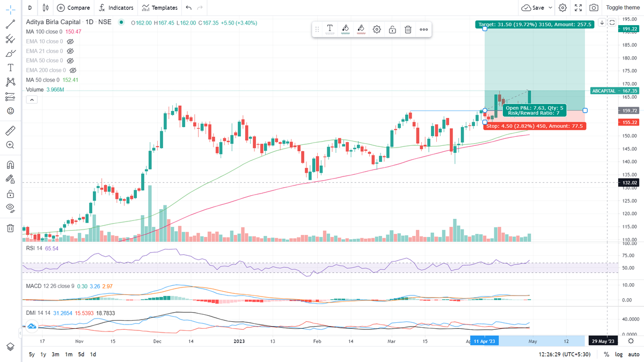Select the Text tool from left toolbar
Image resolution: width=644 pixels, height=362 pixels.
(x=10, y=68)
